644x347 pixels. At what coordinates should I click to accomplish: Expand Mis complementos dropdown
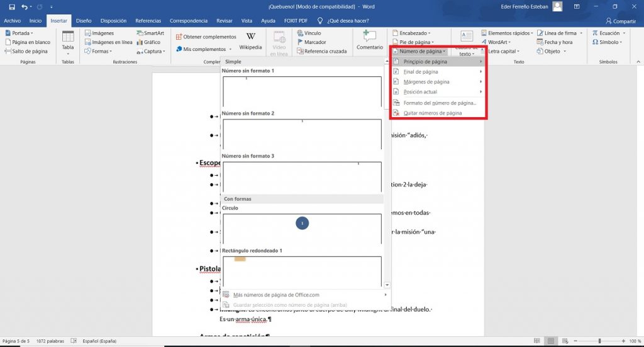204,49
